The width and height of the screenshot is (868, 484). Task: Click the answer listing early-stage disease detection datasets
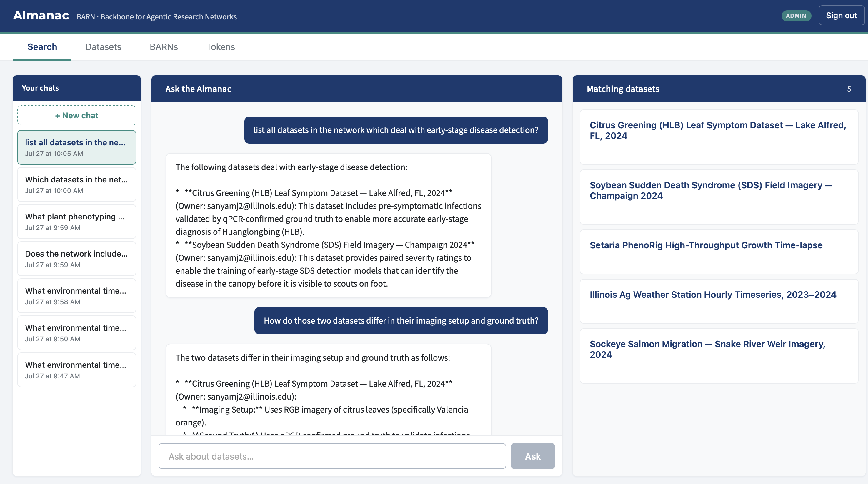(329, 225)
